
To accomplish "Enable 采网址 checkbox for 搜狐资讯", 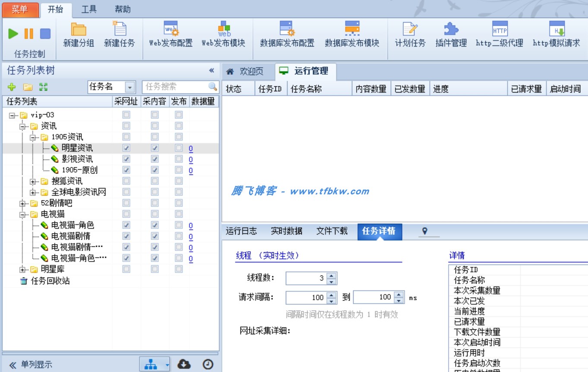I will coord(125,181).
